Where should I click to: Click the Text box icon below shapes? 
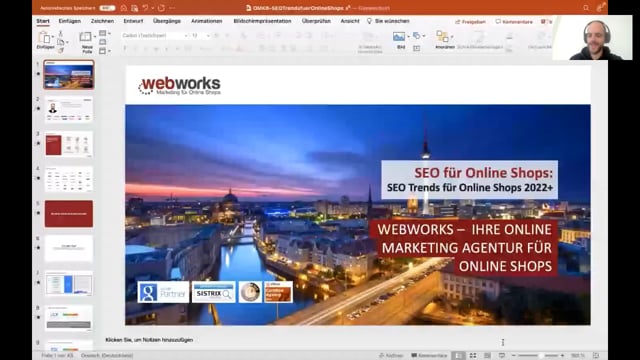tap(416, 48)
